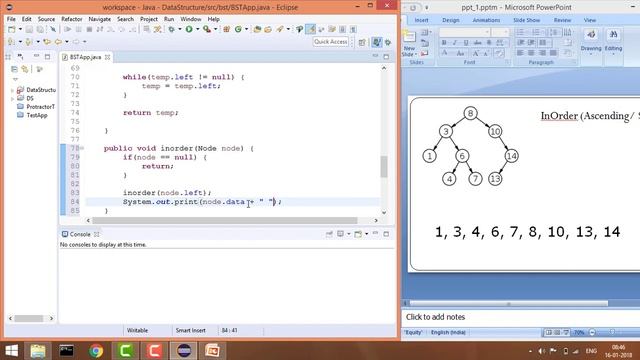Click the 70% zoom level in PowerPoint
The height and width of the screenshot is (360, 640).
coord(579,332)
